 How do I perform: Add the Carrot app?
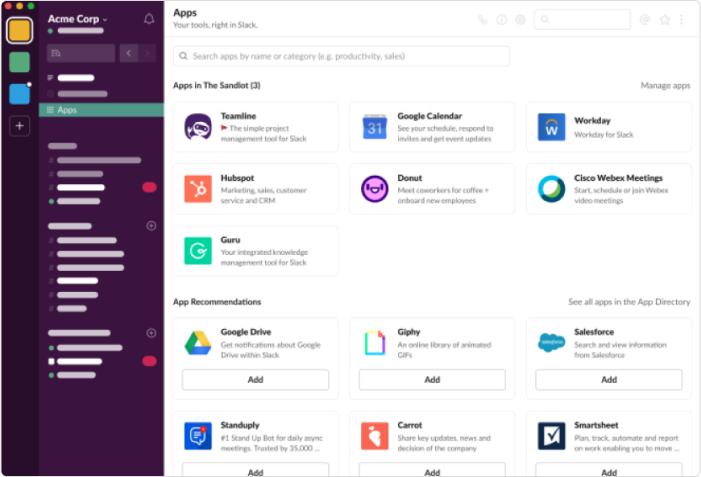(x=432, y=469)
